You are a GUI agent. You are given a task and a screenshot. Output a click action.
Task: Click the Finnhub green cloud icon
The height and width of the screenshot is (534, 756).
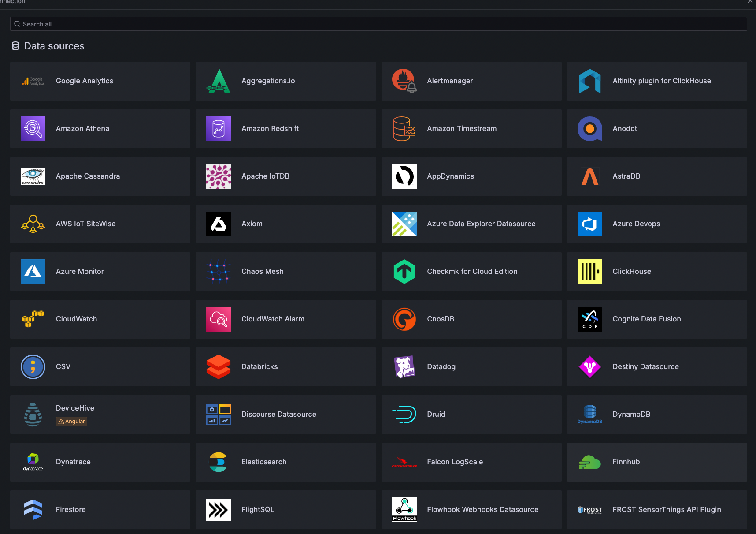pos(590,462)
